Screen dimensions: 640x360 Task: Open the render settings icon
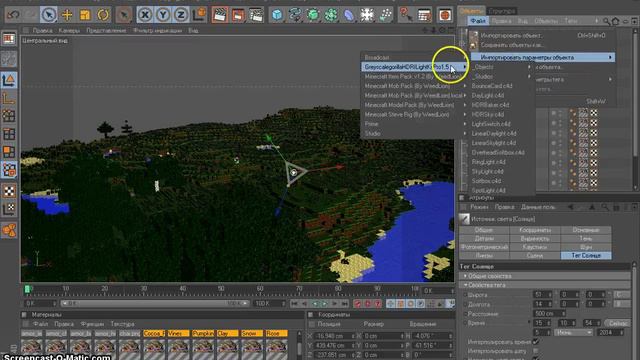[x=256, y=15]
